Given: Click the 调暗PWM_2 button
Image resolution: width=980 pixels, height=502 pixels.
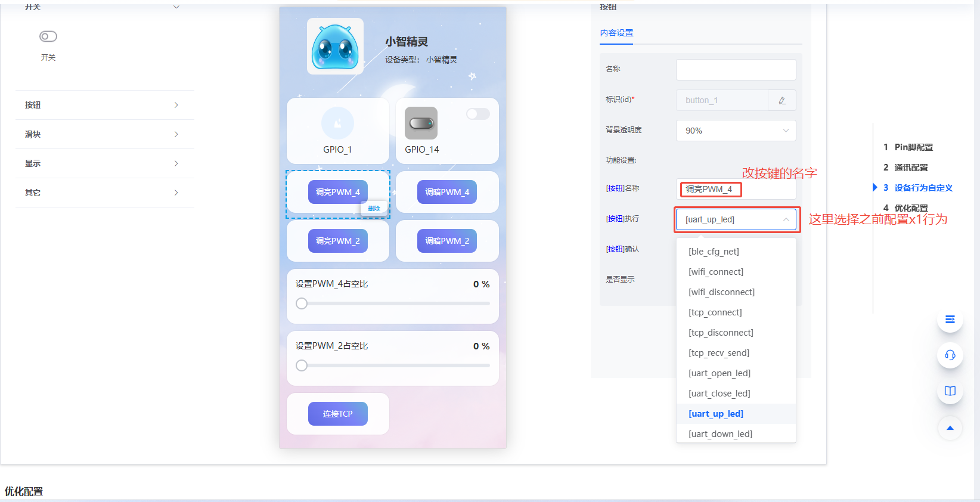Looking at the screenshot, I should click(x=447, y=241).
